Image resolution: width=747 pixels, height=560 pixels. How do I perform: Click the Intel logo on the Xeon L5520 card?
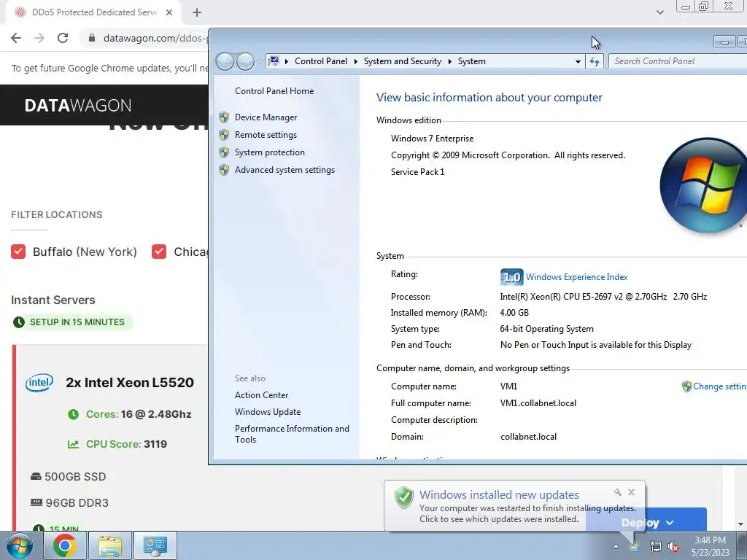pos(39,382)
